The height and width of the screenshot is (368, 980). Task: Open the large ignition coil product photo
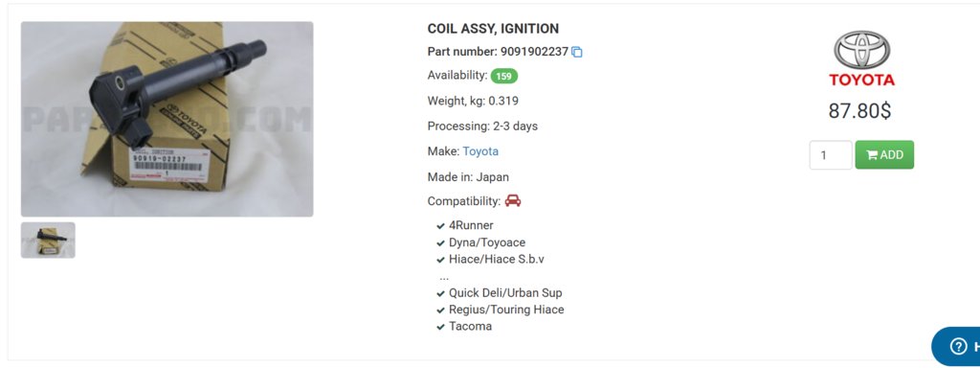click(167, 119)
